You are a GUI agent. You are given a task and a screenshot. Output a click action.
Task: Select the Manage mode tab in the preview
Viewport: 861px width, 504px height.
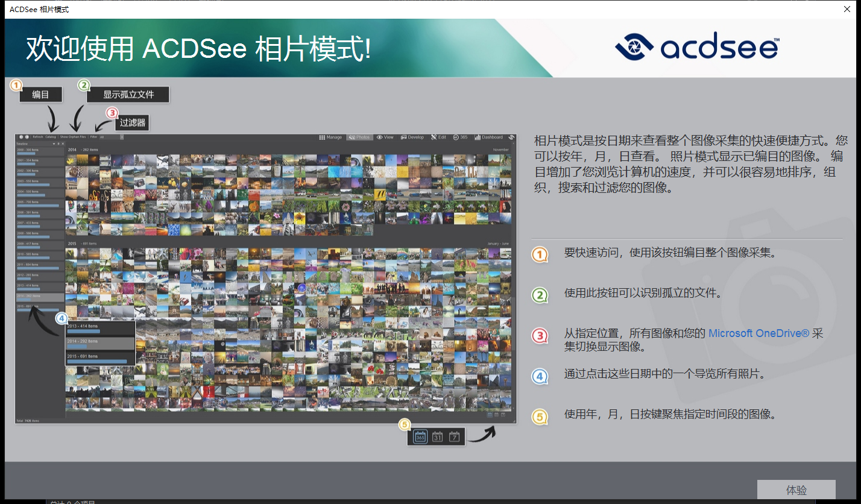pos(330,137)
